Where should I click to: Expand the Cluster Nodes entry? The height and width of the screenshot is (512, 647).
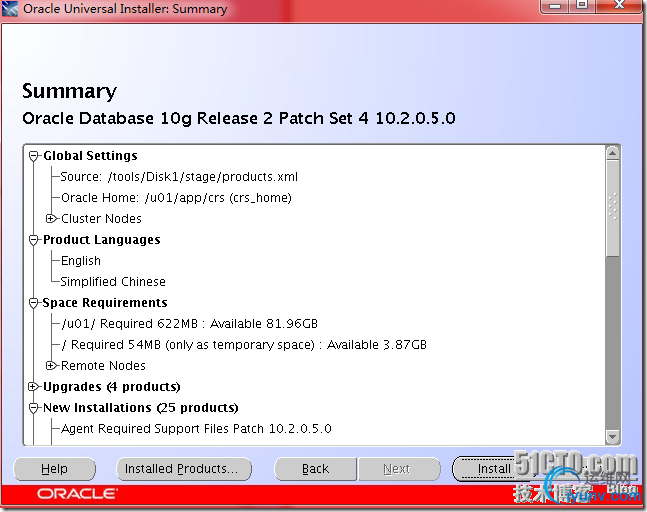51,219
